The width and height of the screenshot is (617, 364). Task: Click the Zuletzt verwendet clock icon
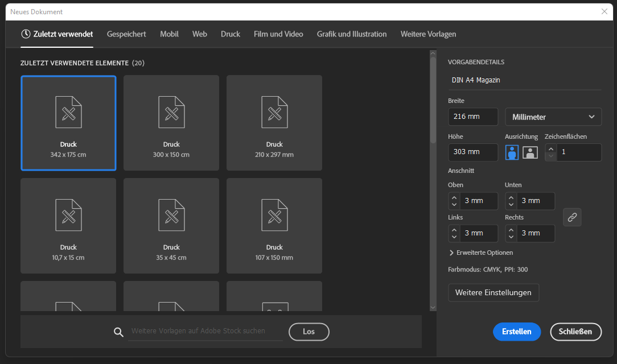pyautogui.click(x=26, y=34)
